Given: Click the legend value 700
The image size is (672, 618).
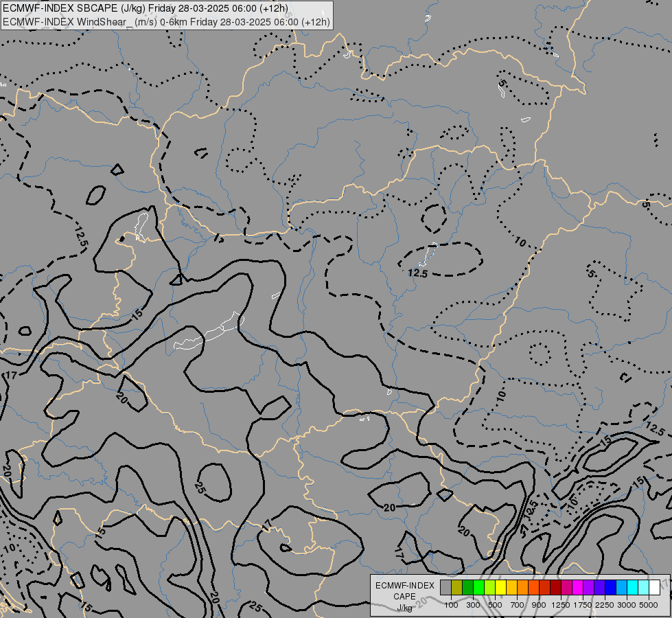Looking at the screenshot, I should (518, 605).
